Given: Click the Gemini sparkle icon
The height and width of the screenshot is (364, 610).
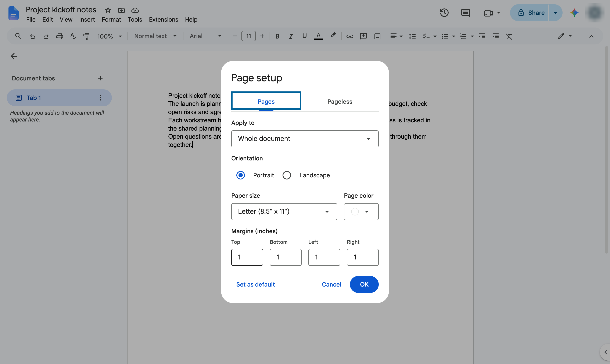Looking at the screenshot, I should click(574, 13).
